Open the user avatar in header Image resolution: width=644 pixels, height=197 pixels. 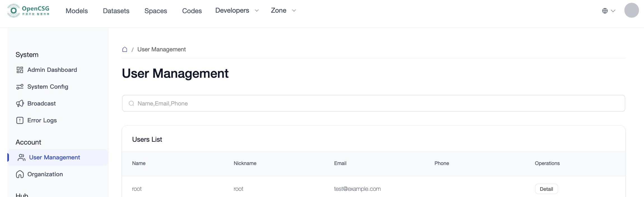tap(631, 10)
